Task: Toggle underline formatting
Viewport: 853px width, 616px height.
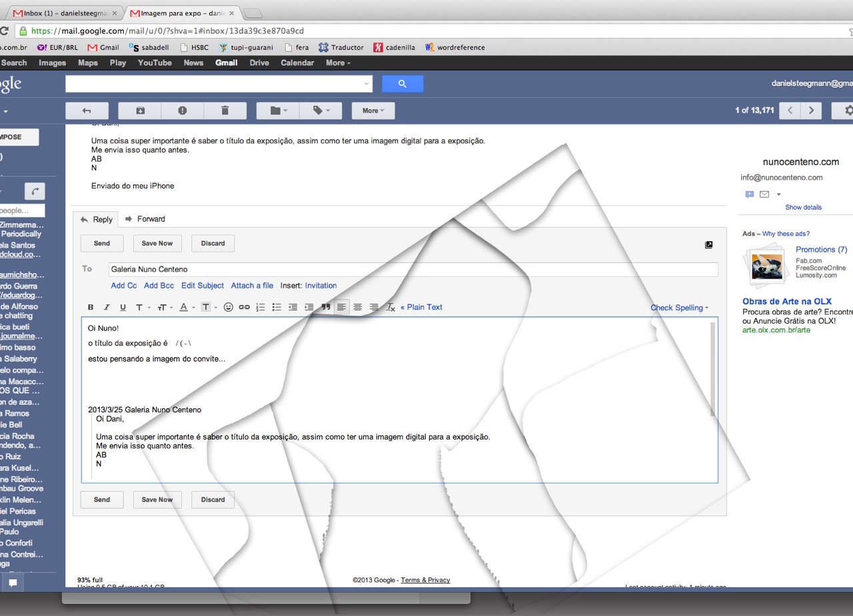Action: tap(123, 307)
